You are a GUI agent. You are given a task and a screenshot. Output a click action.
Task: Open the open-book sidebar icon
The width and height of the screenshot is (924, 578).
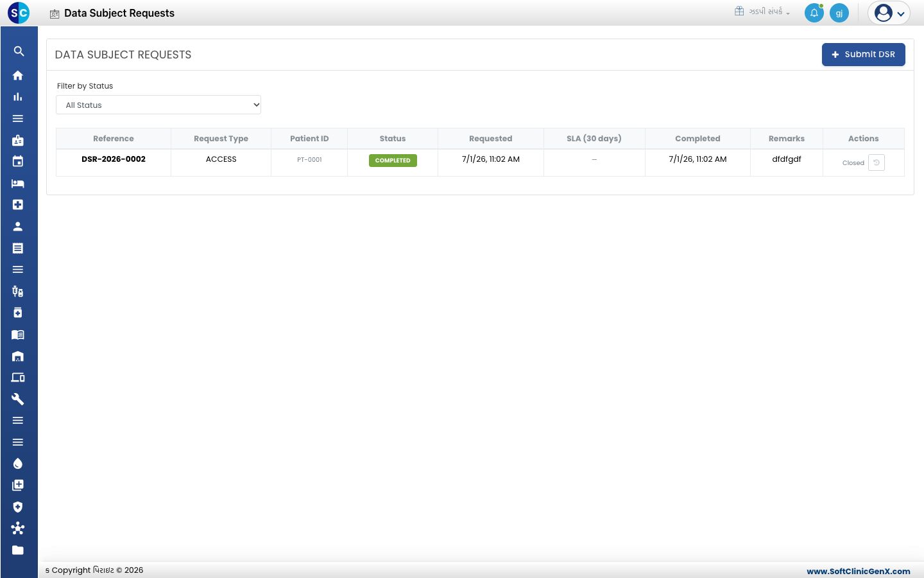[18, 335]
